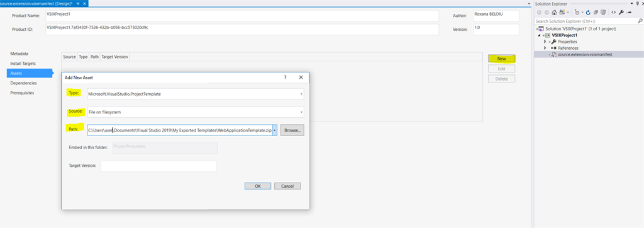
Task: Toggle Show All Files icon
Action: [603, 13]
